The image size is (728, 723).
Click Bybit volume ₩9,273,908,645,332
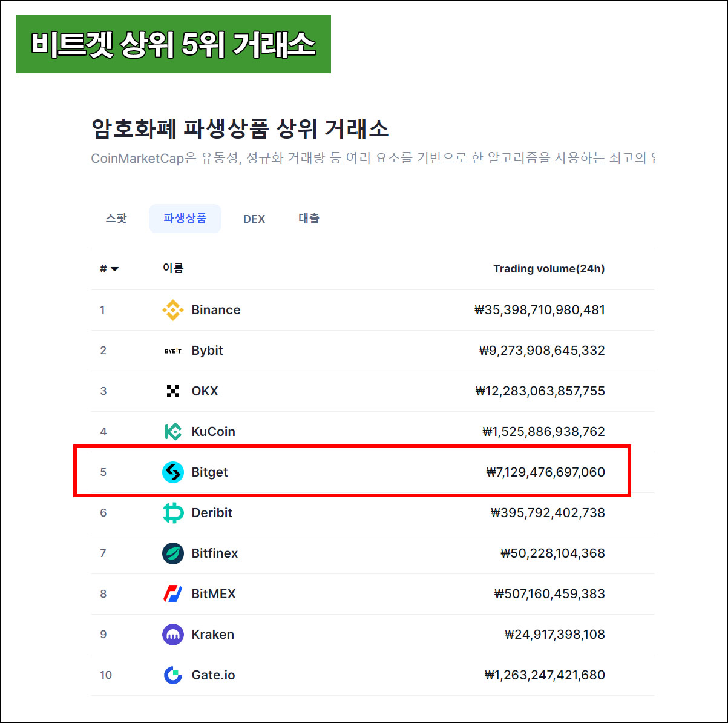542,351
